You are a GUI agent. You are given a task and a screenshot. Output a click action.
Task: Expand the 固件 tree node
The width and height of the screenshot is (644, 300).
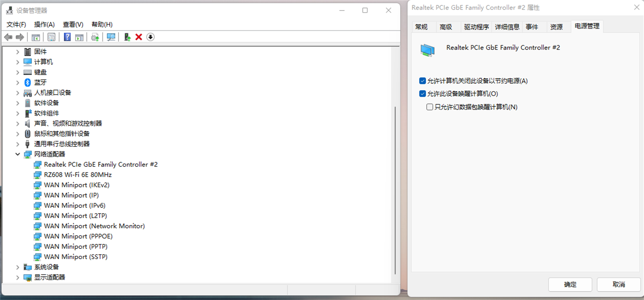click(x=18, y=52)
